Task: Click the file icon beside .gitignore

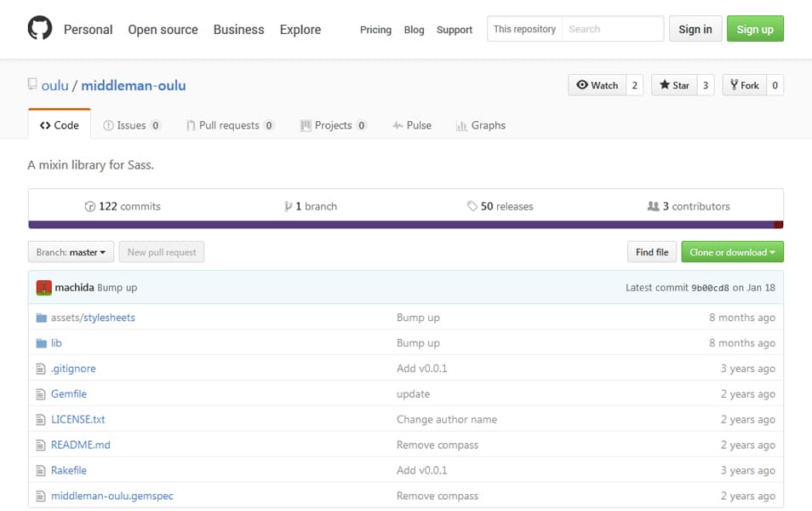Action: [40, 369]
